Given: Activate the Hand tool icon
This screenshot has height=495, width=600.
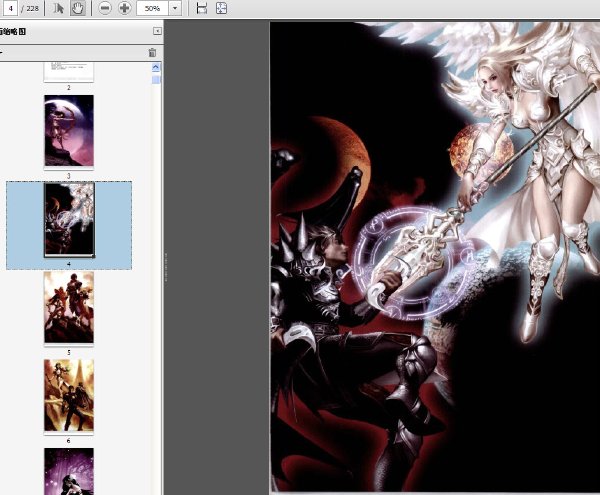Looking at the screenshot, I should pyautogui.click(x=78, y=8).
